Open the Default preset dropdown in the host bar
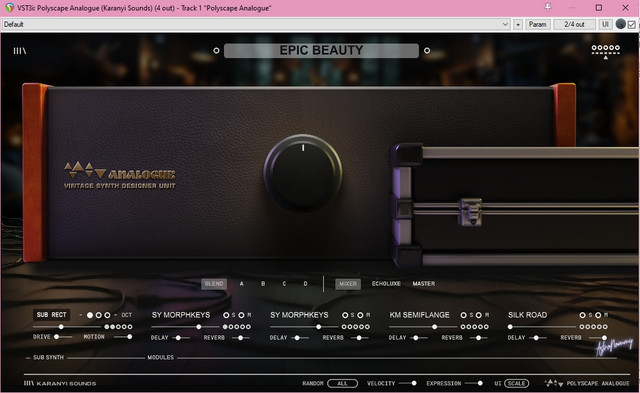 pos(256,24)
